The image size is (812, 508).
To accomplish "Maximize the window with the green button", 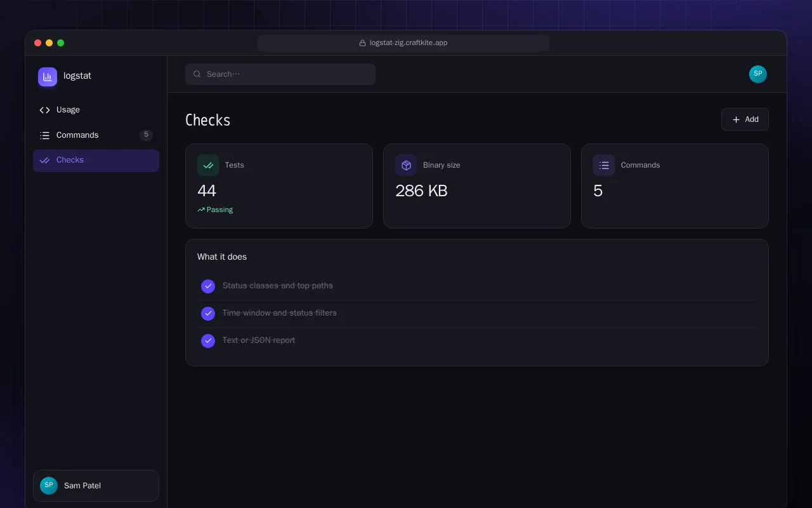I will point(61,43).
